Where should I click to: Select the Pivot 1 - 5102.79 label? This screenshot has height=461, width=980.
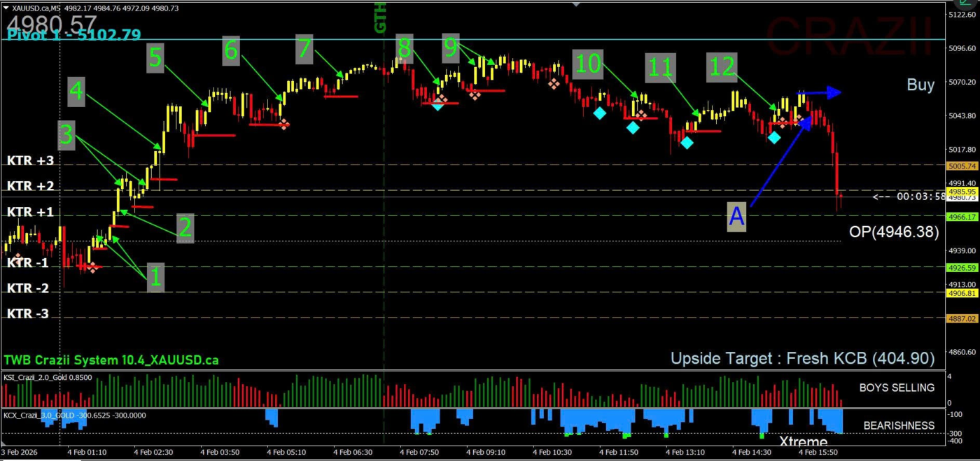click(74, 34)
